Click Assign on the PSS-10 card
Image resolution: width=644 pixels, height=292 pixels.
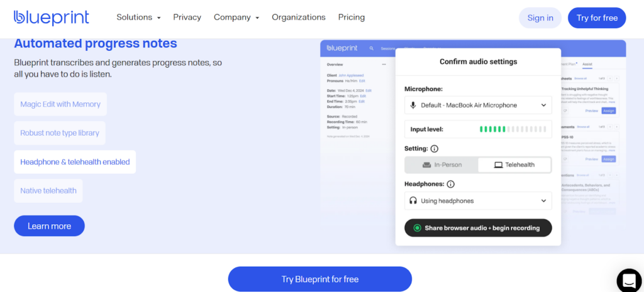click(x=609, y=159)
